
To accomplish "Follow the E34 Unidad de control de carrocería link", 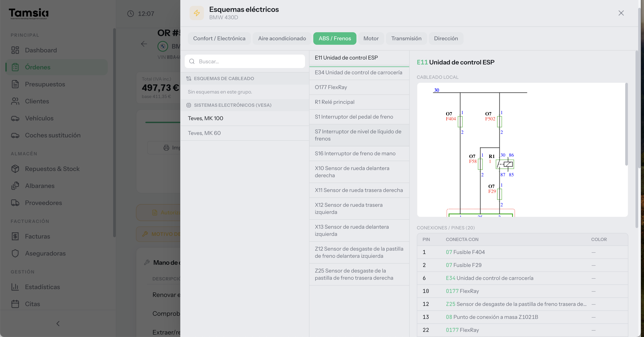I will (489, 278).
